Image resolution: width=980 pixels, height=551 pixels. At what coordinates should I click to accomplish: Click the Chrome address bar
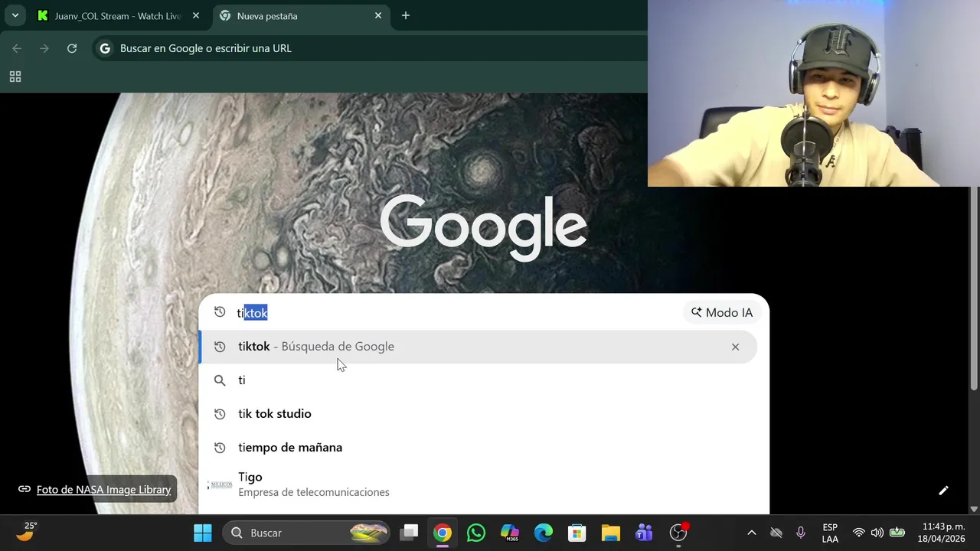pyautogui.click(x=369, y=48)
